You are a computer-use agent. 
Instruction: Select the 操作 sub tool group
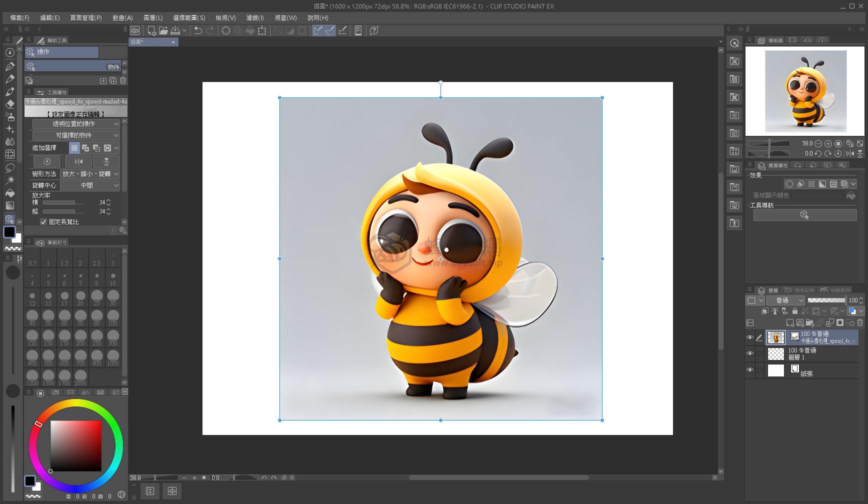pos(61,52)
